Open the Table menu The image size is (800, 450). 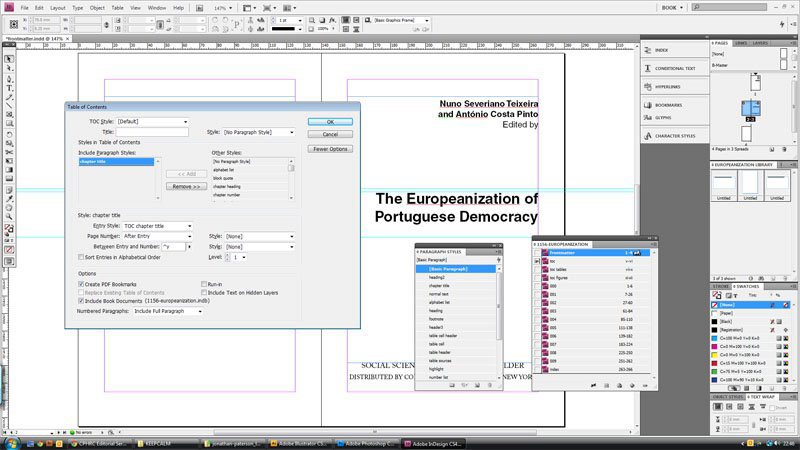pyautogui.click(x=117, y=8)
